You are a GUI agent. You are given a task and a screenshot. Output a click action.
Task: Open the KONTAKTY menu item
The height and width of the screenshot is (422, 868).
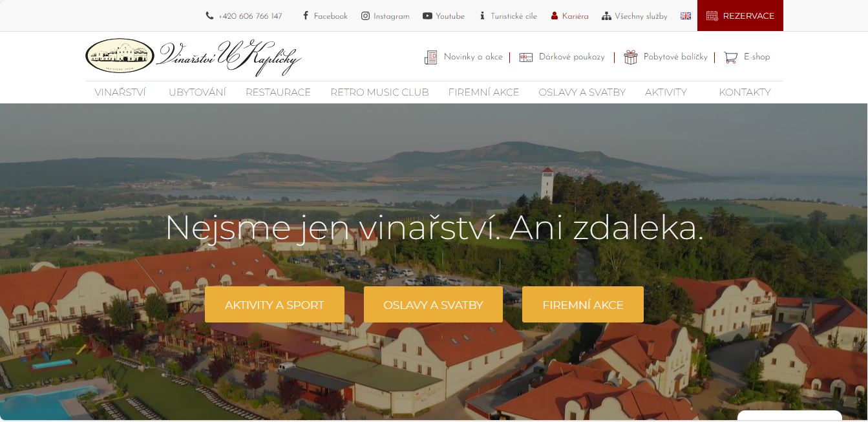[745, 92]
